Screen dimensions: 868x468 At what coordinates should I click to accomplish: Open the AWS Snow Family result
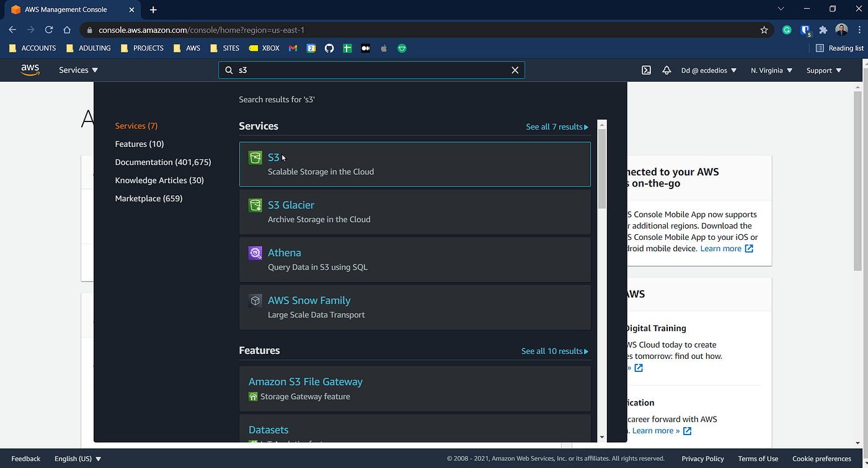pyautogui.click(x=415, y=307)
